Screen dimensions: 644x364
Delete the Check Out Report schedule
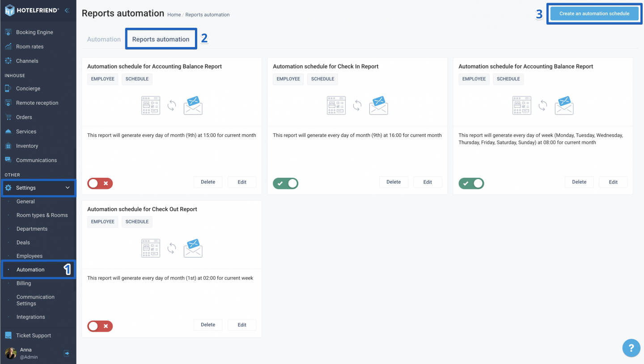click(208, 325)
